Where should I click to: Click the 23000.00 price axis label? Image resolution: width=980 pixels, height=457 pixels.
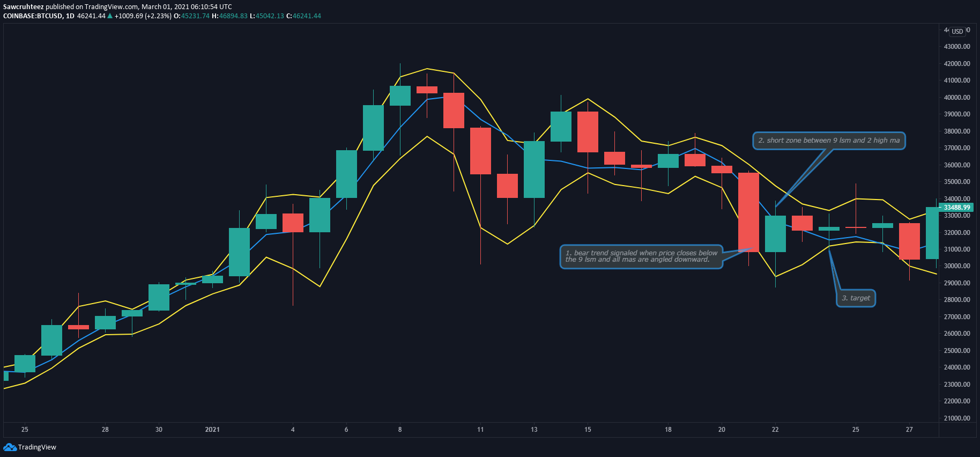click(957, 385)
